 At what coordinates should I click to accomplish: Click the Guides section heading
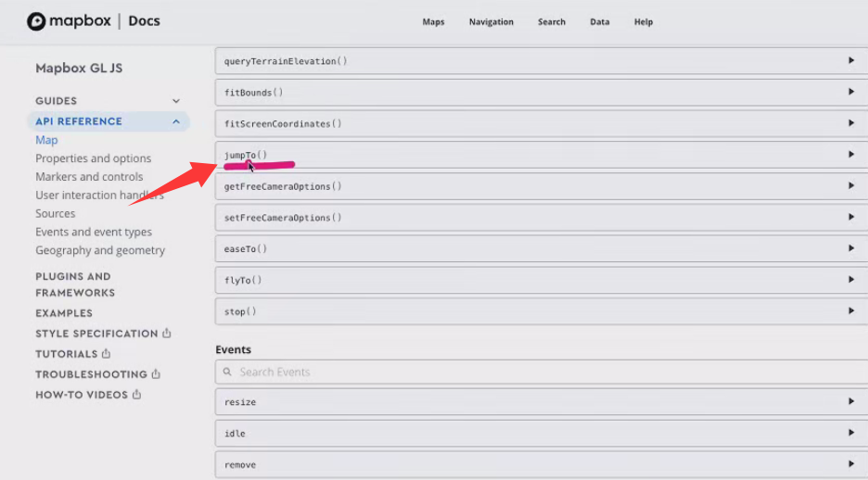57,101
